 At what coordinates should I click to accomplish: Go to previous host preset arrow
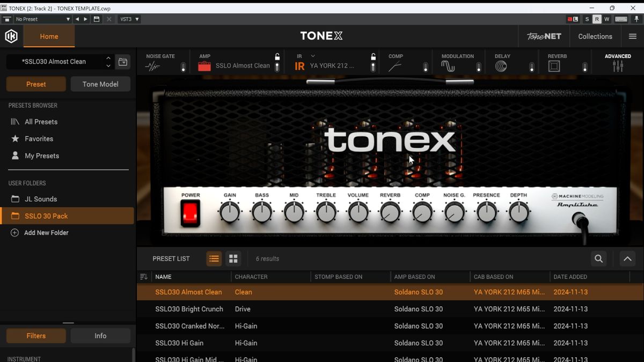[x=77, y=19]
